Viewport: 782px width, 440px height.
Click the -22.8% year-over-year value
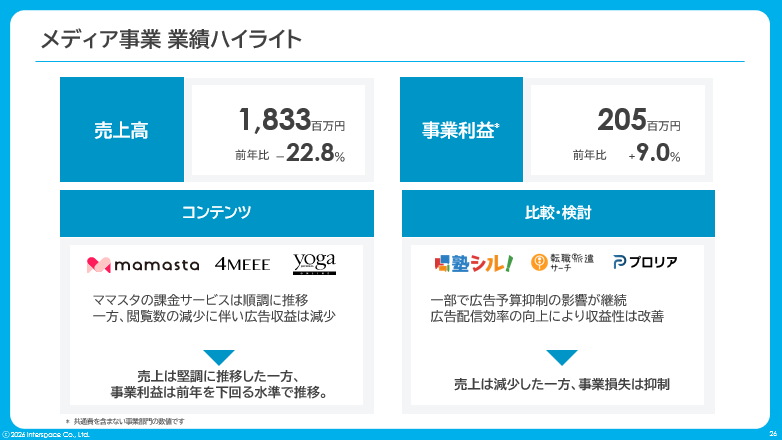pos(310,153)
